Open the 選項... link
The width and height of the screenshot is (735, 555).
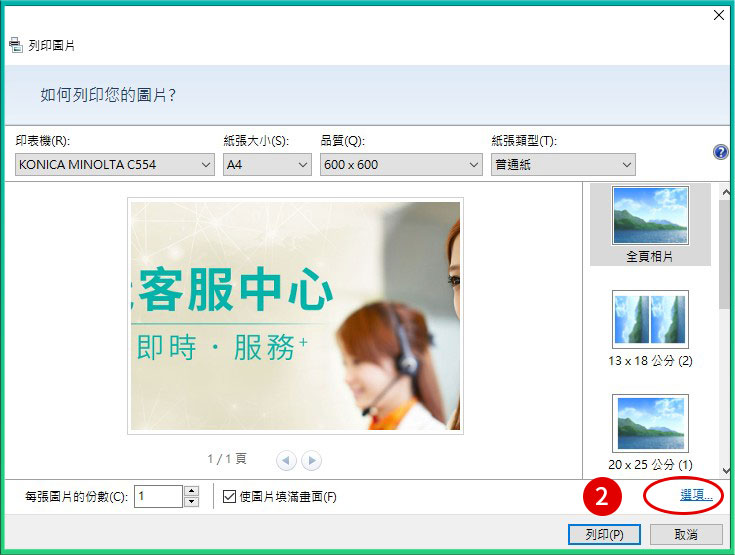tap(696, 495)
